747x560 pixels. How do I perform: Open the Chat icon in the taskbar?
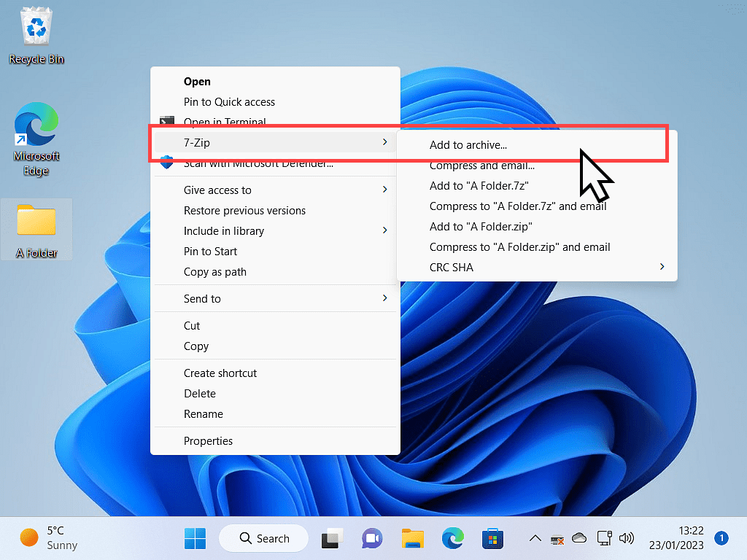372,539
